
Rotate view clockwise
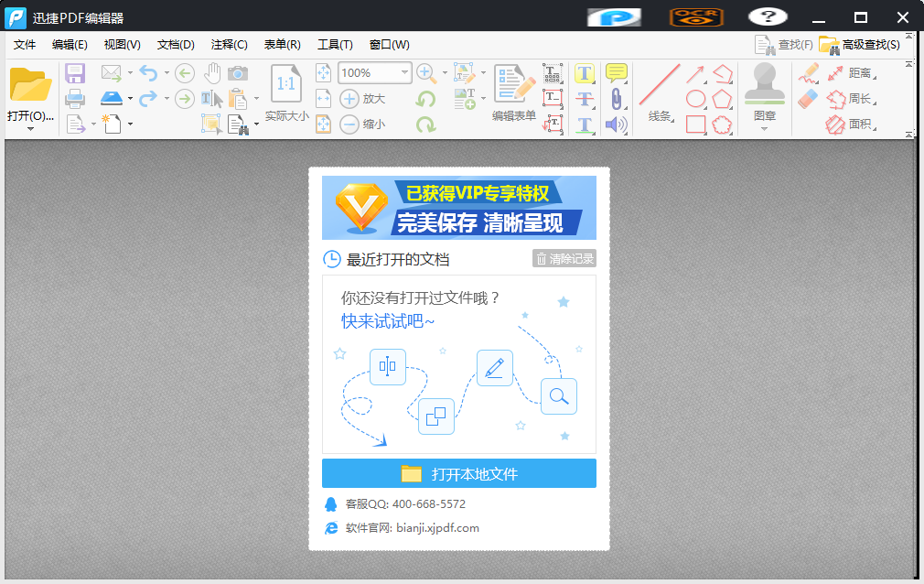pyautogui.click(x=425, y=124)
